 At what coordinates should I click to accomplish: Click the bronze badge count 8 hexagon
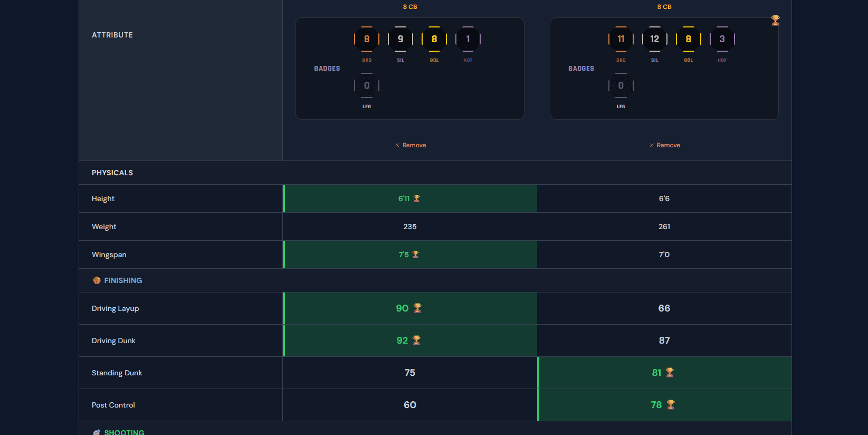[367, 39]
